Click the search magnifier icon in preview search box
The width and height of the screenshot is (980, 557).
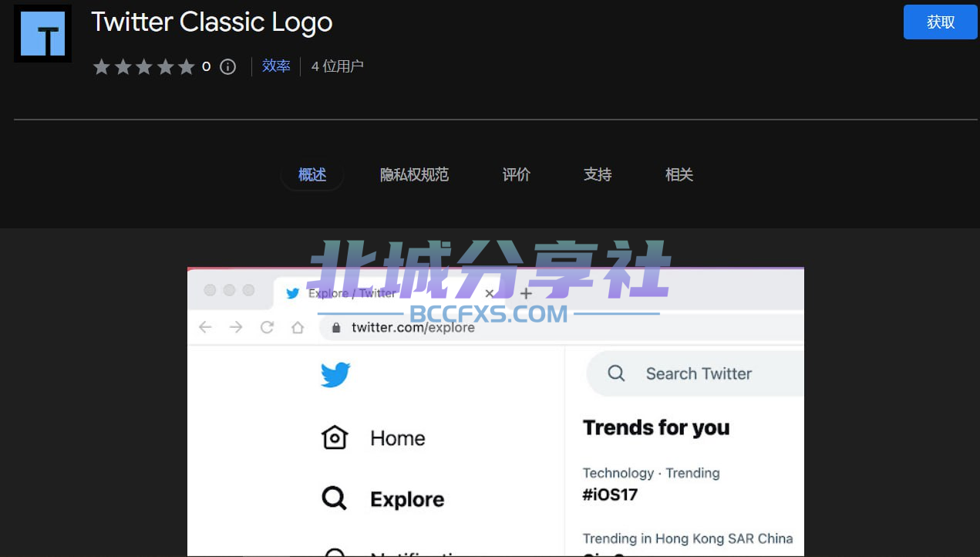616,373
